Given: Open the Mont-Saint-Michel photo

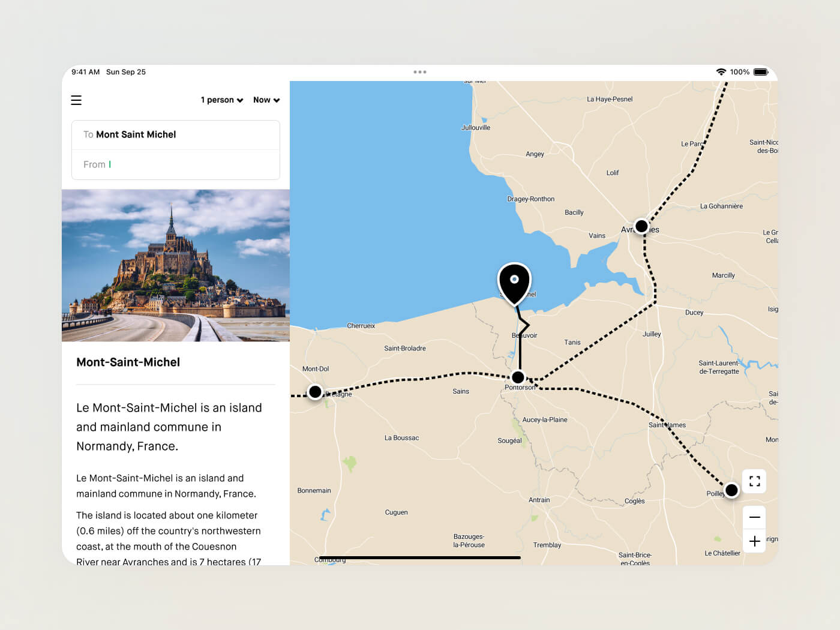Looking at the screenshot, I should pos(176,265).
